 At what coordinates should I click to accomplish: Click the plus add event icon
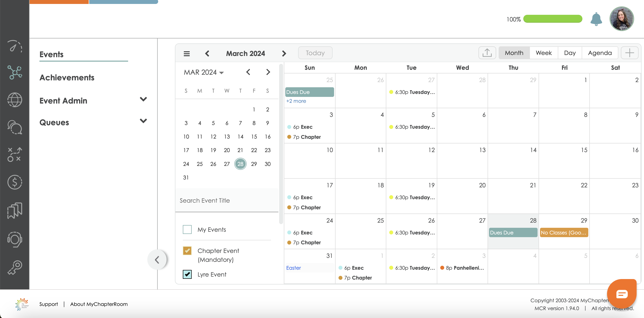(629, 53)
